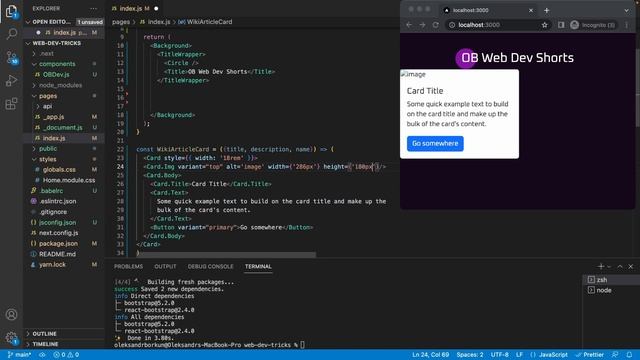The image size is (640, 360).
Task: Open terminal launch profile dropdown
Action: coord(609,267)
